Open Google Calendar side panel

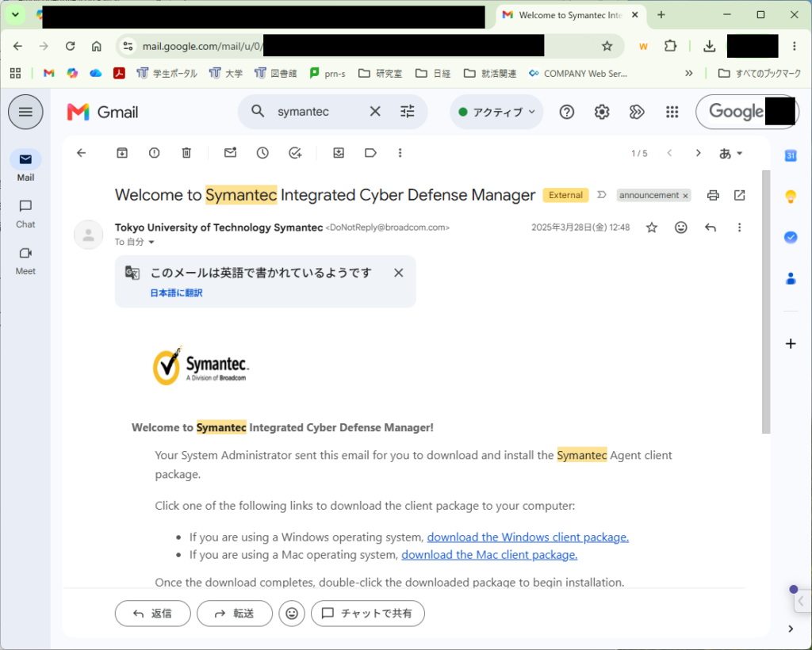pos(791,155)
